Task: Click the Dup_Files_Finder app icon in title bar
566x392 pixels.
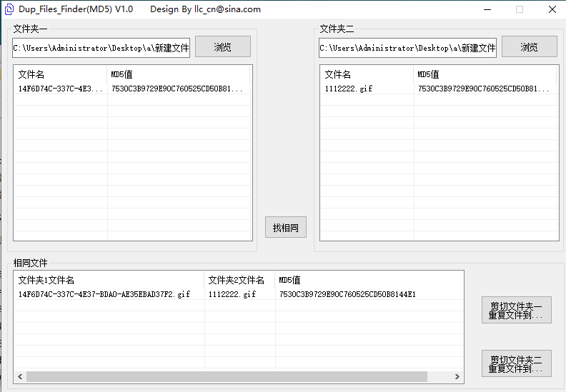Action: [x=9, y=9]
